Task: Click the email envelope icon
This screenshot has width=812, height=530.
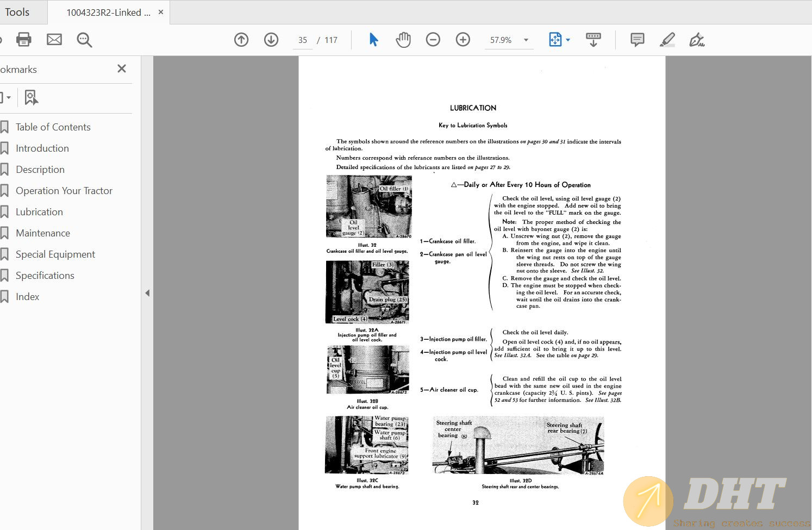Action: (54, 40)
